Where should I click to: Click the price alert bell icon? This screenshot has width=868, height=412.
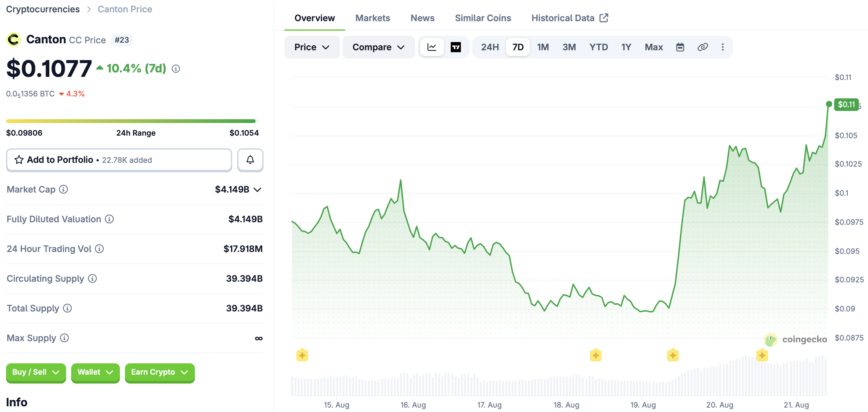pos(250,160)
